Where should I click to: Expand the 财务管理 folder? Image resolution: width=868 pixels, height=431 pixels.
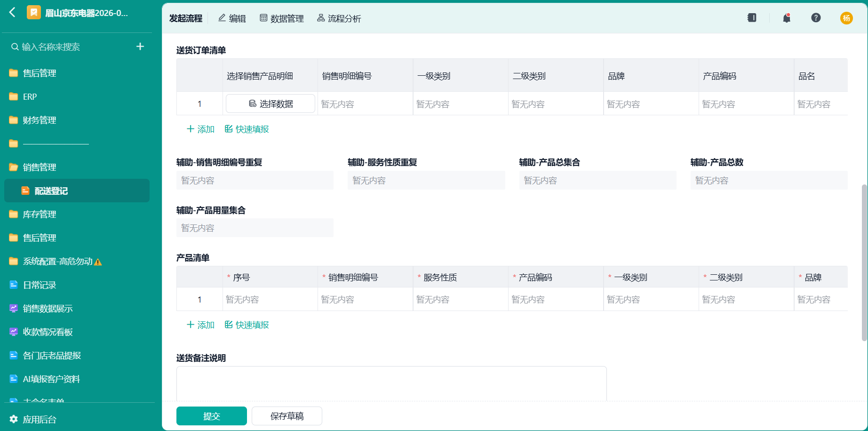point(77,120)
